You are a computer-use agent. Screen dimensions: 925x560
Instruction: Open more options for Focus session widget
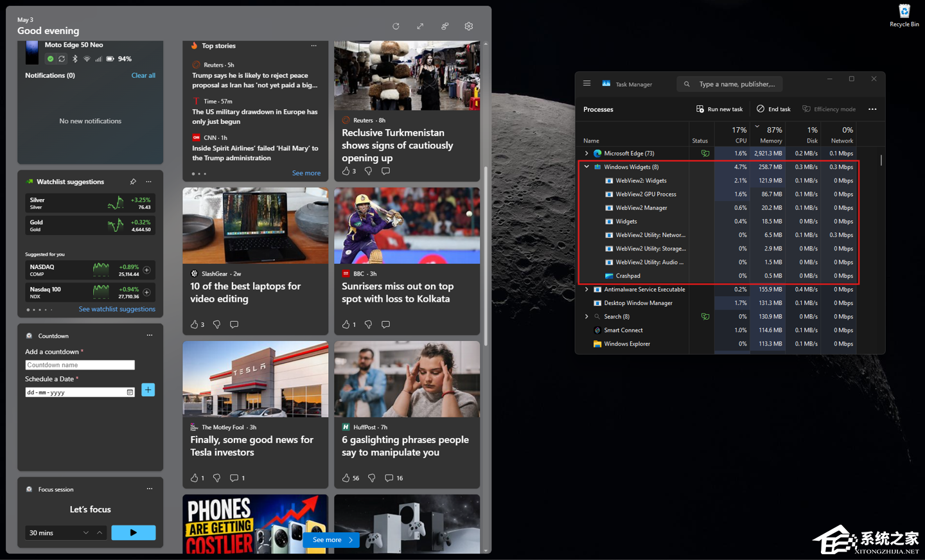point(150,489)
